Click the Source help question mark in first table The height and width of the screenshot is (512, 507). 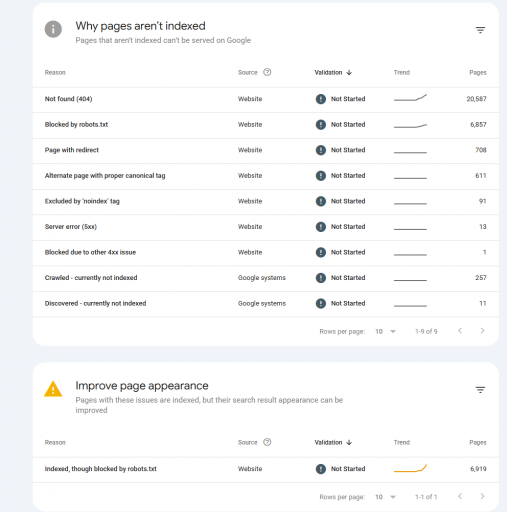pyautogui.click(x=267, y=72)
